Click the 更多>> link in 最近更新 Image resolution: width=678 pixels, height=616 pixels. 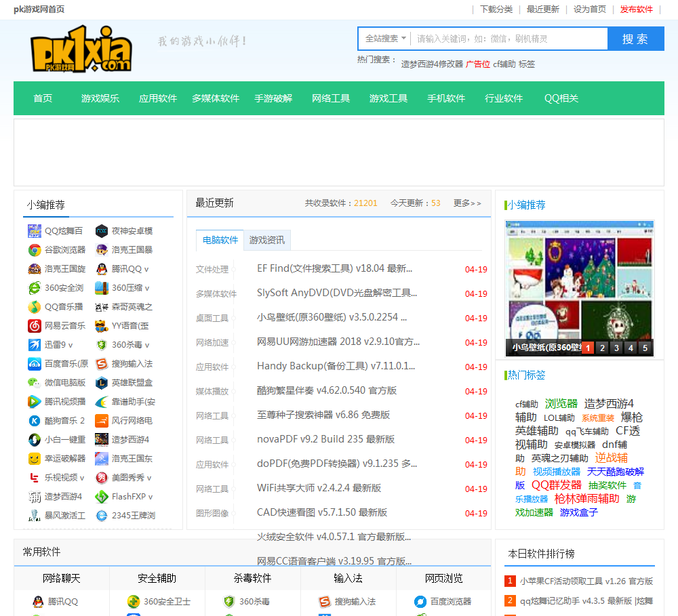pyautogui.click(x=467, y=203)
